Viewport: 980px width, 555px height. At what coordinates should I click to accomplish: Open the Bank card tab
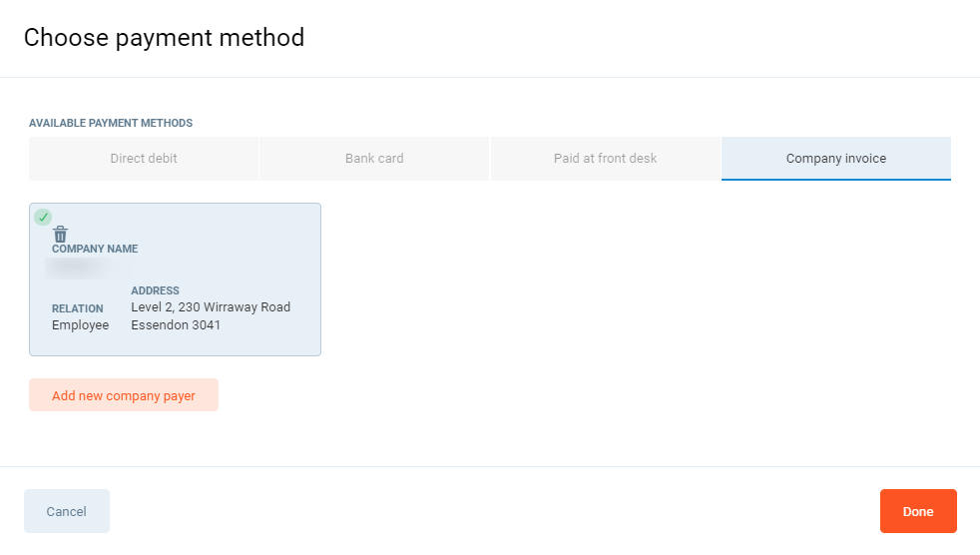click(x=374, y=159)
